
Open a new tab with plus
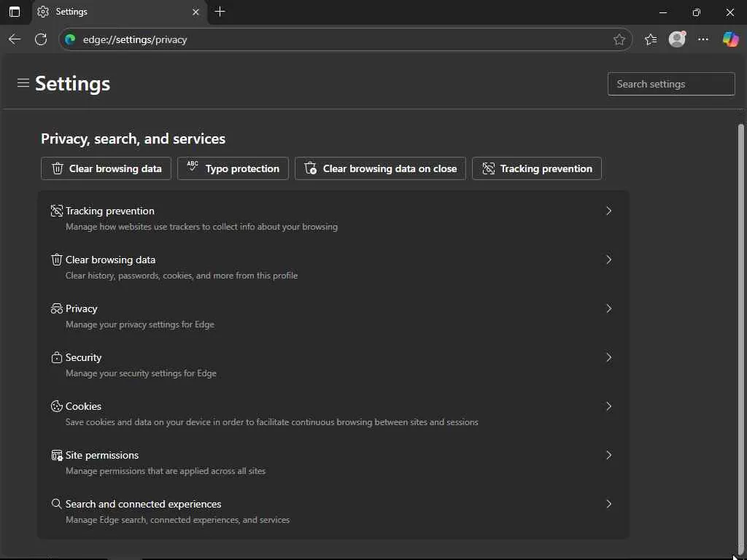point(220,12)
